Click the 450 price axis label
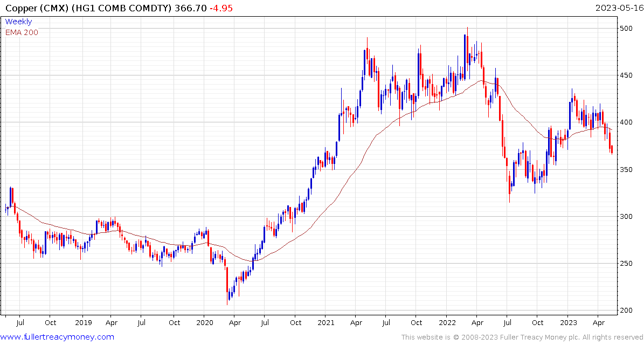This screenshot has width=644, height=345. point(627,75)
